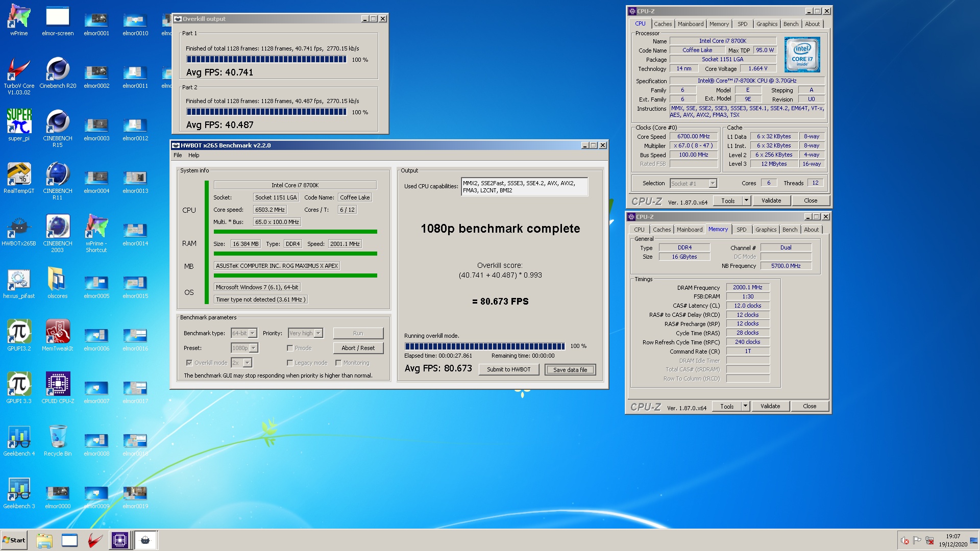This screenshot has width=980, height=551.
Task: Click TurboV Core taskbar icon
Action: click(94, 540)
